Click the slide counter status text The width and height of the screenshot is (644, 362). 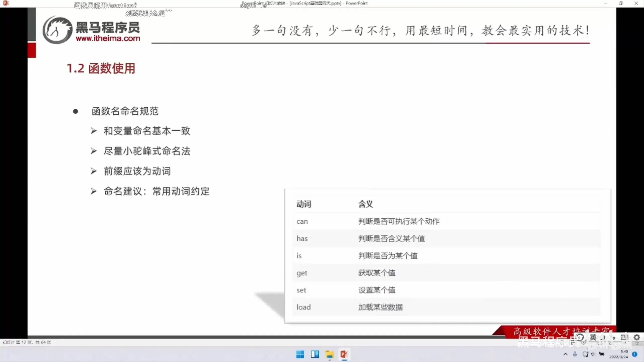pos(27,342)
